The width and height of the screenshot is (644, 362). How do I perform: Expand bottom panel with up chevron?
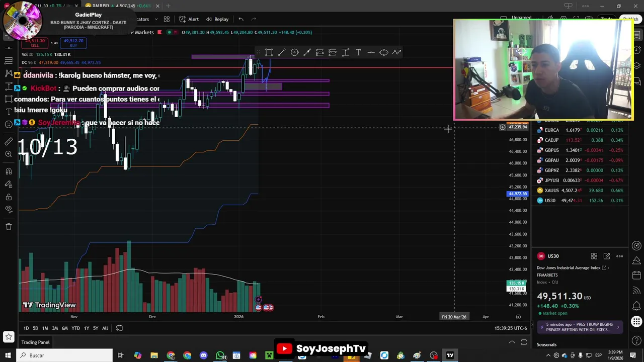click(x=512, y=342)
